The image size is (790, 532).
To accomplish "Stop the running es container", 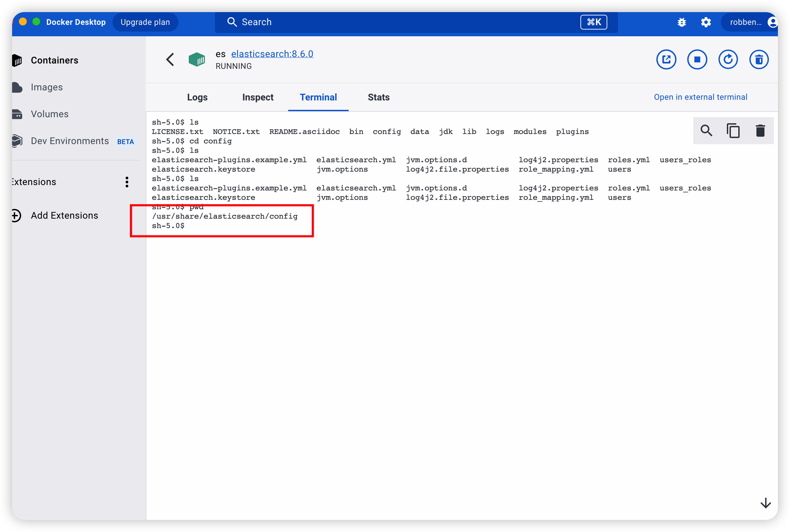I will tap(697, 60).
